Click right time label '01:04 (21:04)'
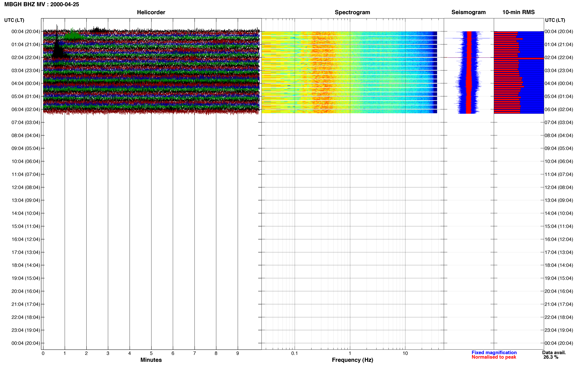The image size is (588, 368). 559,45
